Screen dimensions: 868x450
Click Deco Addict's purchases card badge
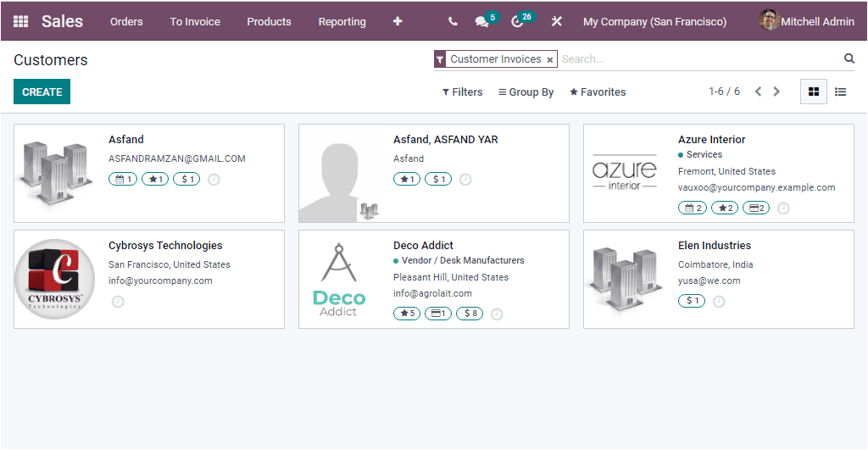tap(438, 314)
